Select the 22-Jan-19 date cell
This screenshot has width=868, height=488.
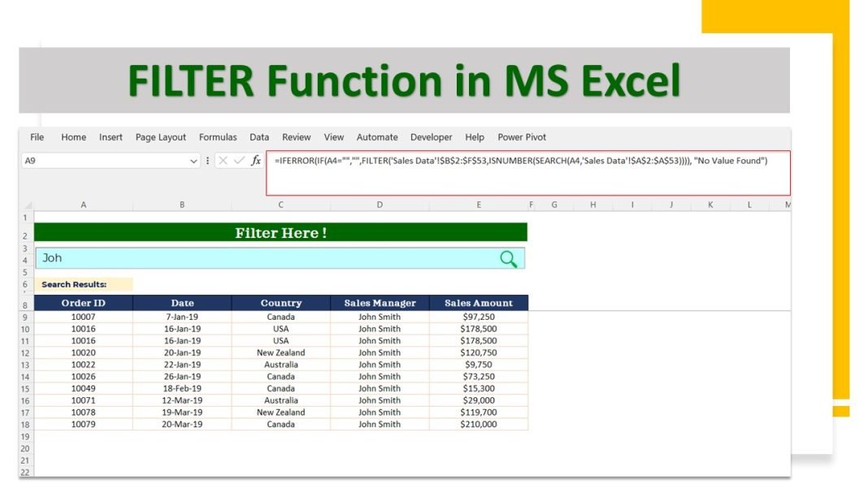(x=182, y=365)
